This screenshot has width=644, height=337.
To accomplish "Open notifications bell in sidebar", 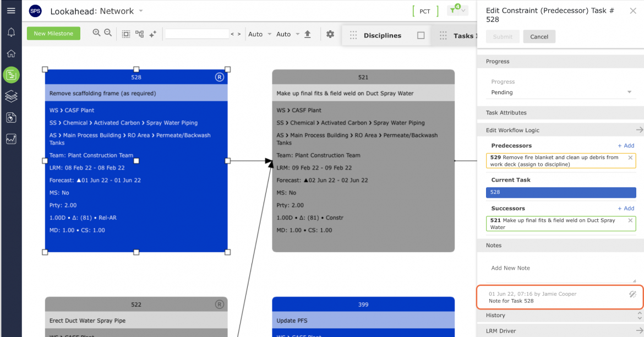I will coord(11,32).
